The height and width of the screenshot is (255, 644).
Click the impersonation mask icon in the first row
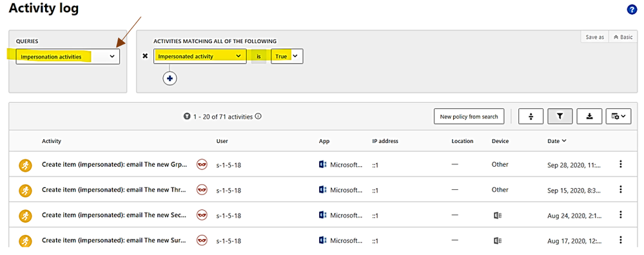click(x=202, y=164)
